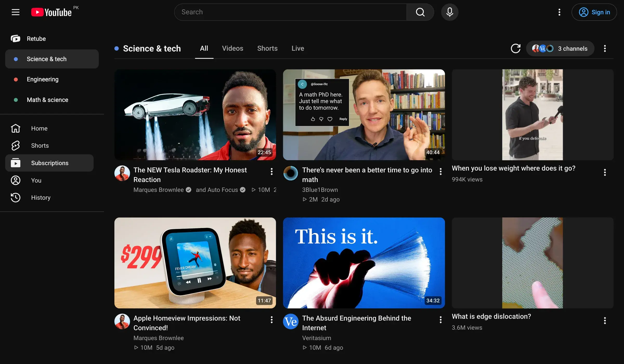Open title 'When you lose weight where does it go?'
The height and width of the screenshot is (364, 624).
point(513,168)
